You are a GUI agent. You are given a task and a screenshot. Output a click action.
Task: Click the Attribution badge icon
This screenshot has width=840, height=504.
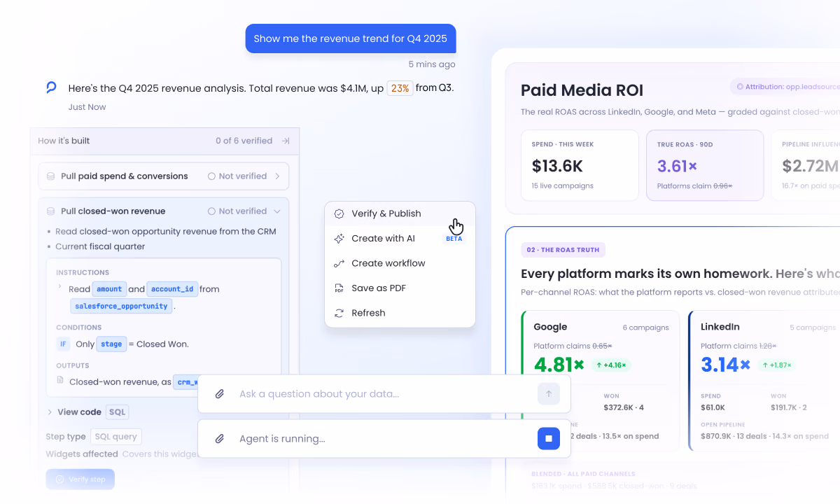pyautogui.click(x=740, y=87)
